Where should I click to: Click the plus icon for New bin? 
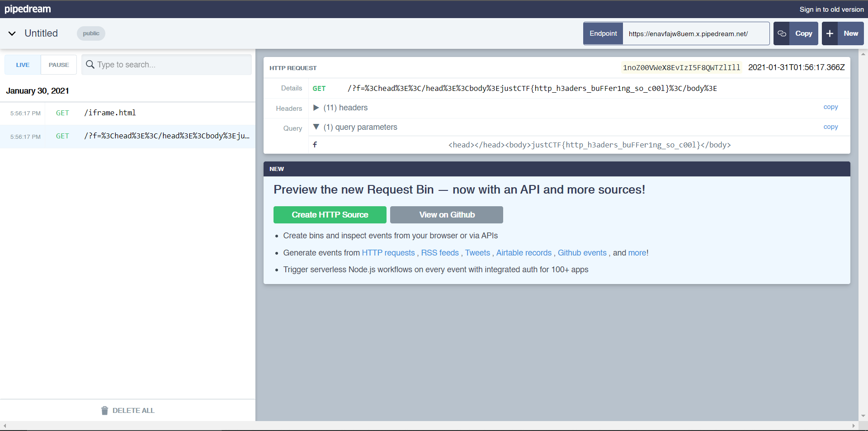tap(830, 33)
